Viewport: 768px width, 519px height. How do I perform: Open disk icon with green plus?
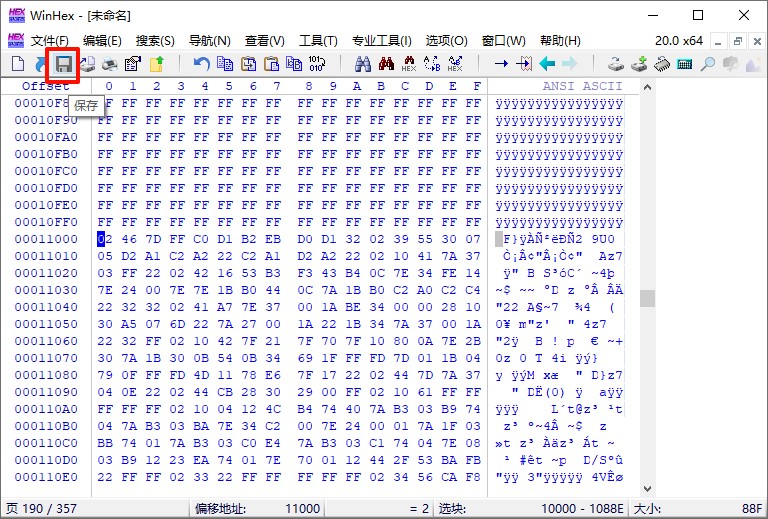tap(639, 64)
